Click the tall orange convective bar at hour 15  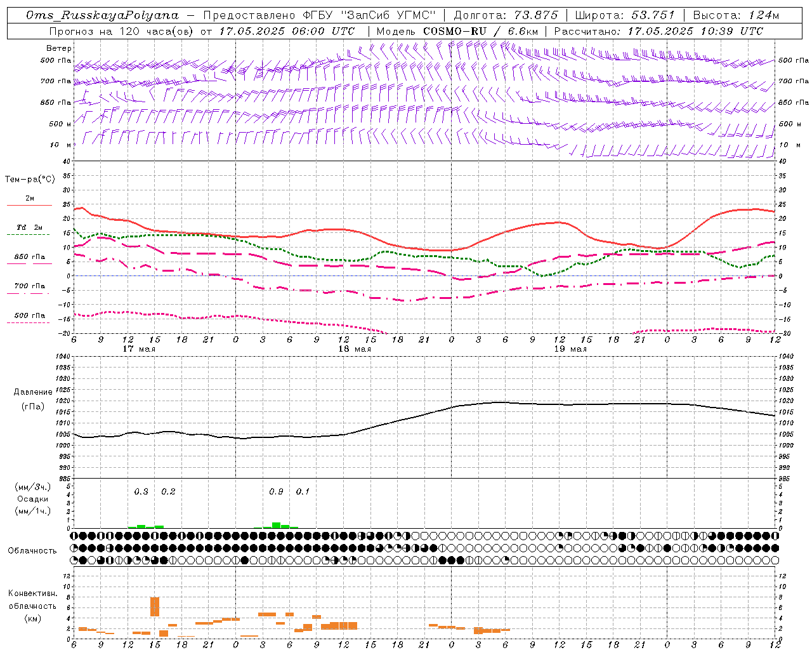(155, 606)
